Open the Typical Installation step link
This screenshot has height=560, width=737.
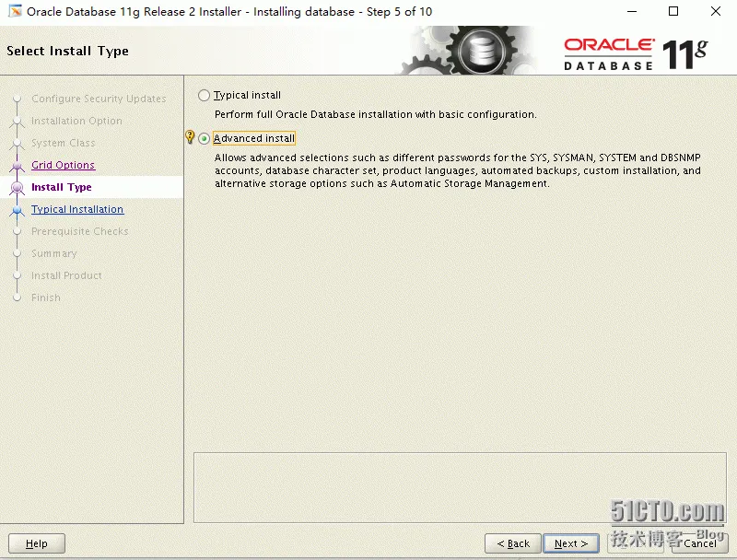click(x=77, y=209)
